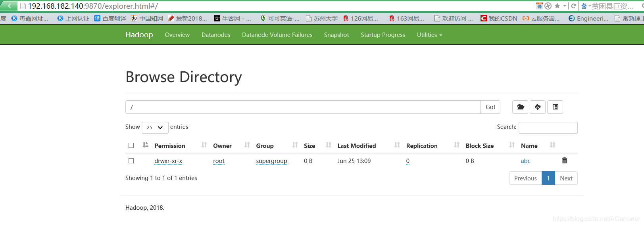This screenshot has width=644, height=226.
Task: Open the Datanodes tab
Action: point(216,35)
